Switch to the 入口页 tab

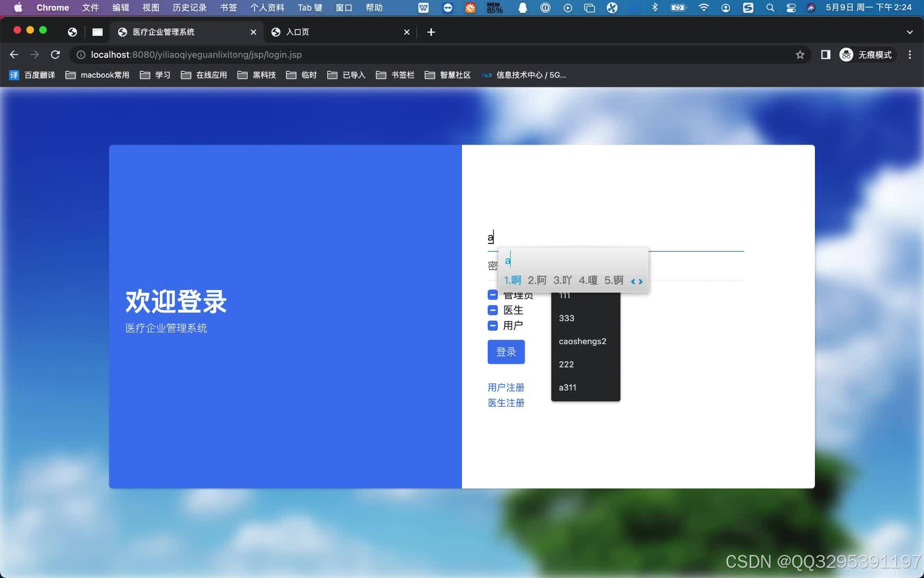[340, 32]
